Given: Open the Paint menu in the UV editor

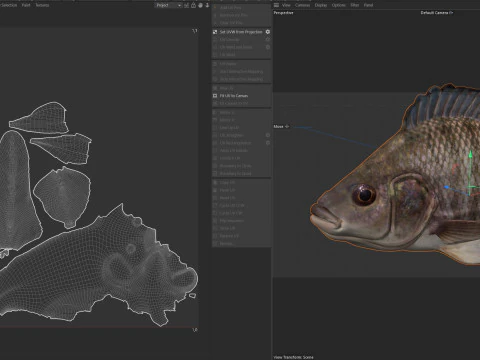Looking at the screenshot, I should [26, 5].
